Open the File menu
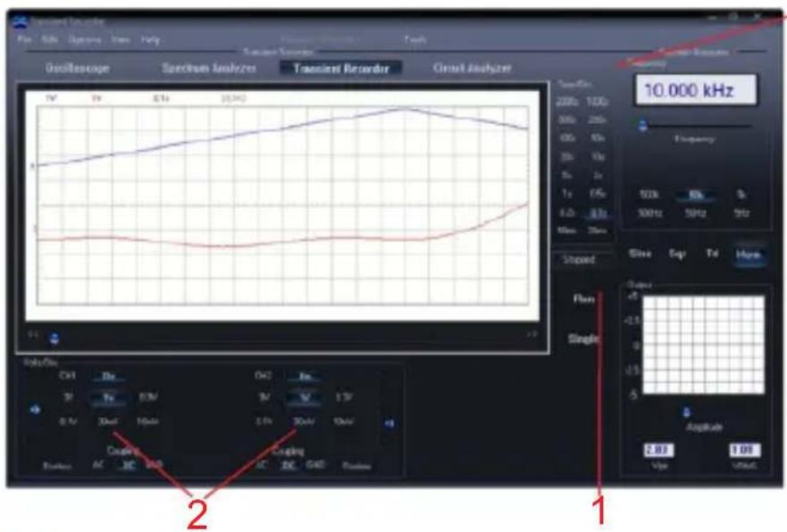The width and height of the screenshot is (787, 532). 24,39
